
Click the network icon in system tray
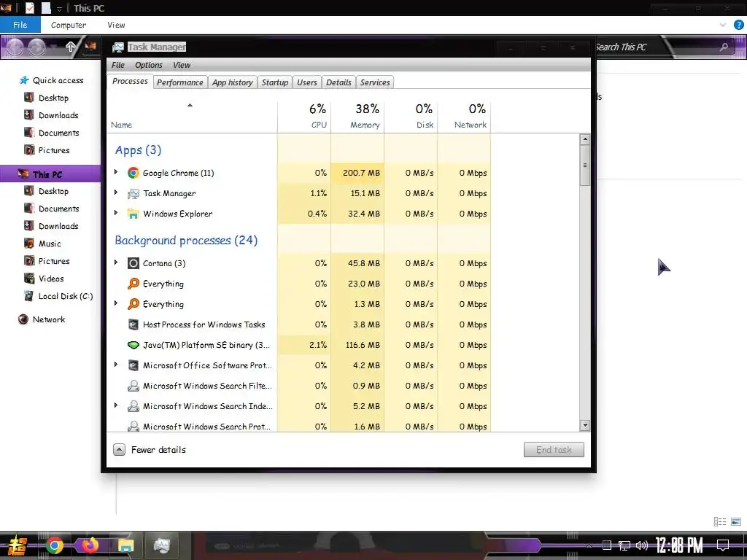click(624, 545)
